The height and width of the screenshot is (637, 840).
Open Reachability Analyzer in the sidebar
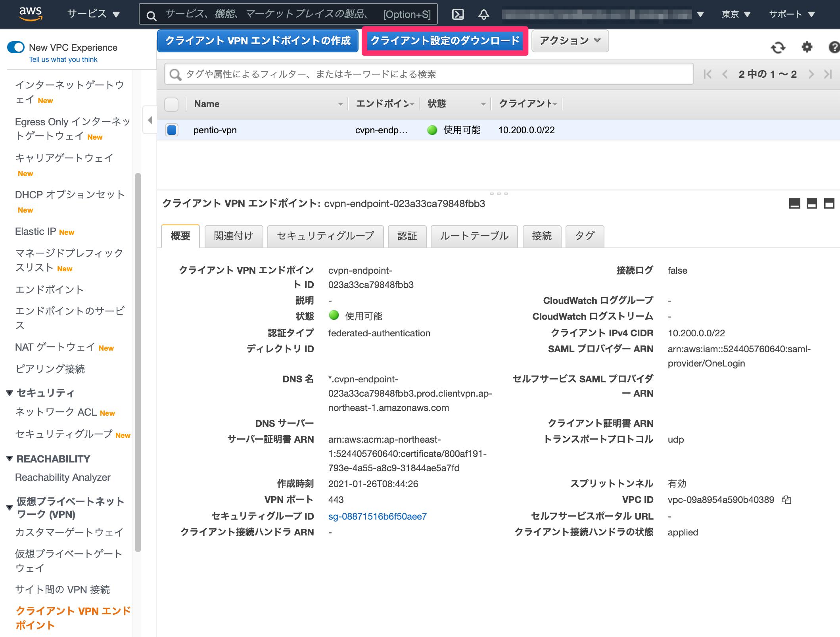click(63, 478)
